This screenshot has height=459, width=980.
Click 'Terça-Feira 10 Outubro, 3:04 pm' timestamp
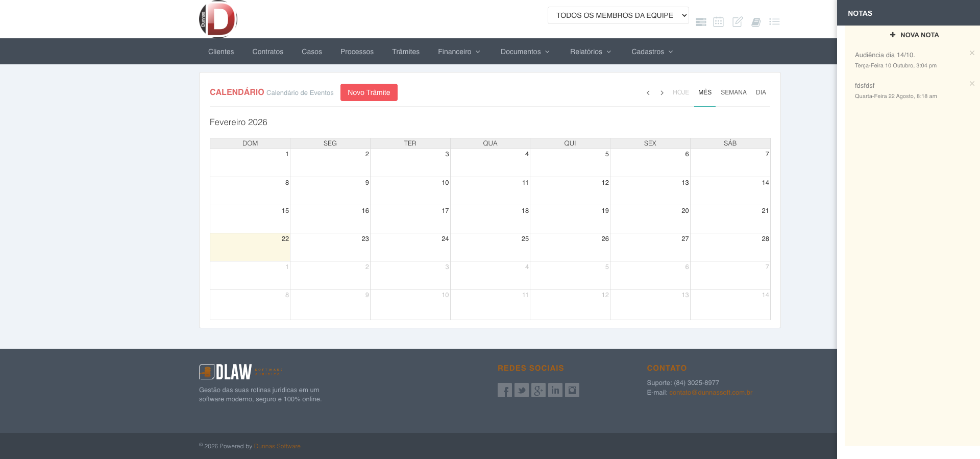click(x=896, y=65)
